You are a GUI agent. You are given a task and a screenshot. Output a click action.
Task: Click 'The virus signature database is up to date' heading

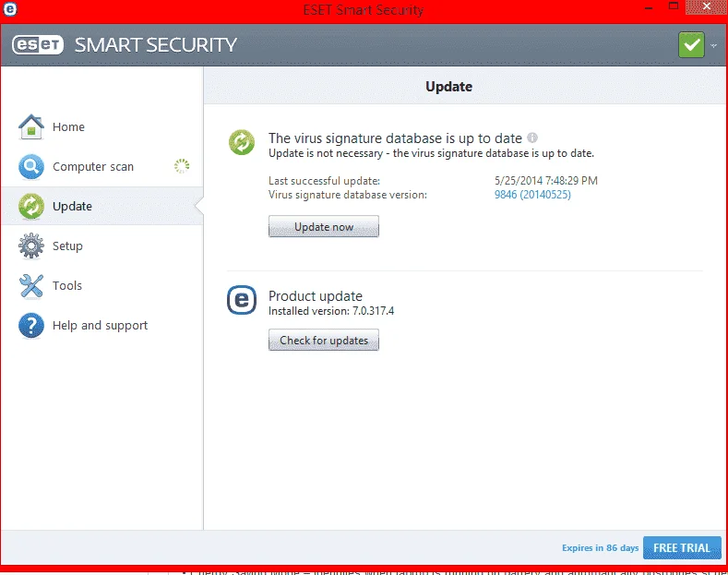pyautogui.click(x=395, y=138)
